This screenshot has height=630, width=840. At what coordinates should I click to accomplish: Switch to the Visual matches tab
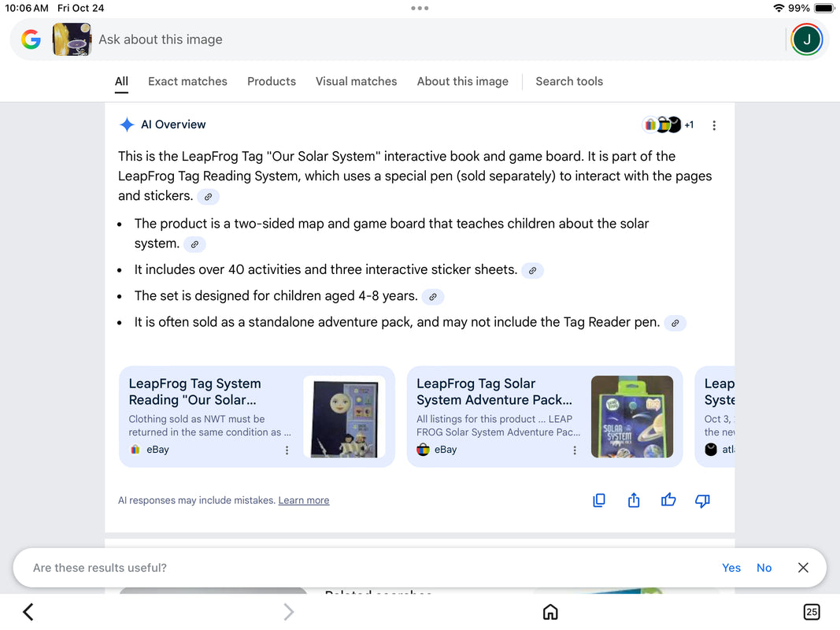356,81
